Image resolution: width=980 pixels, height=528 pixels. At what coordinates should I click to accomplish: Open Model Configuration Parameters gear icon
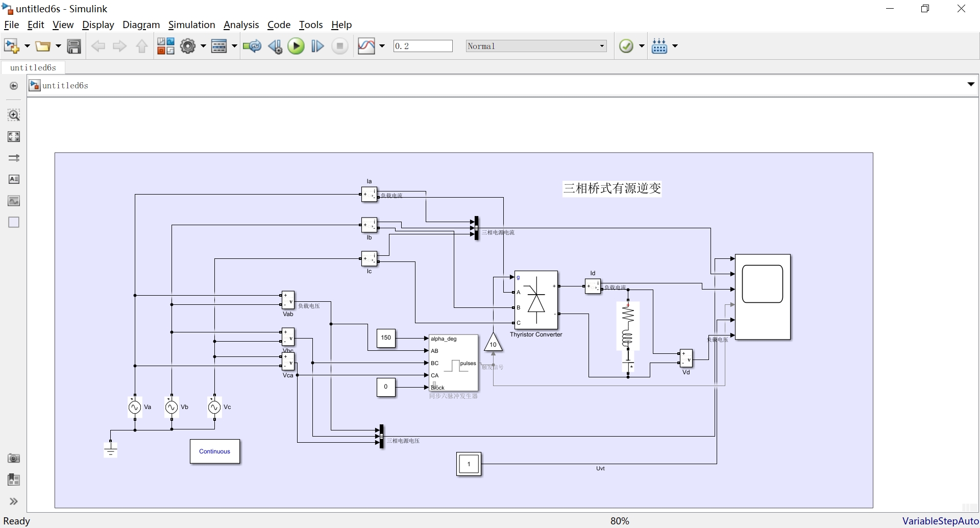coord(188,46)
